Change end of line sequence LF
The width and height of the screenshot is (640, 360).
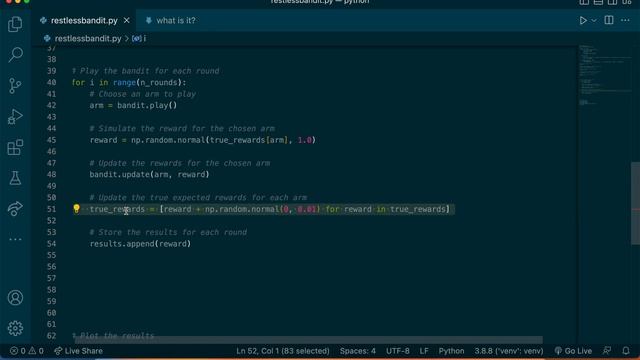424,351
